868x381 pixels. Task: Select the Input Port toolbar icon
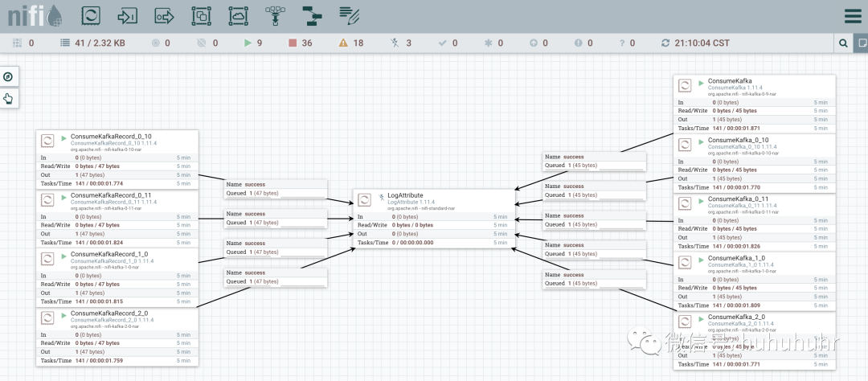127,16
